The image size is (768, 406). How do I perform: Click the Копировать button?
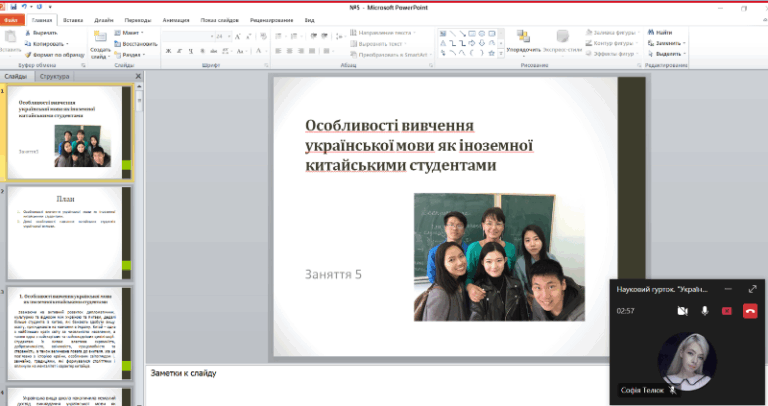click(47, 44)
